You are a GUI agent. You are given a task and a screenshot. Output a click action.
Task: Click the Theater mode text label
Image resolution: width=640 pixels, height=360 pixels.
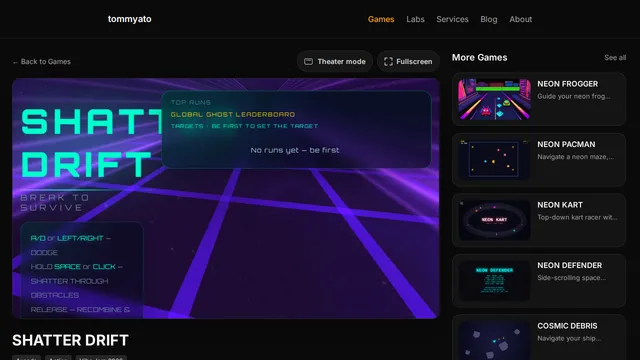point(341,62)
